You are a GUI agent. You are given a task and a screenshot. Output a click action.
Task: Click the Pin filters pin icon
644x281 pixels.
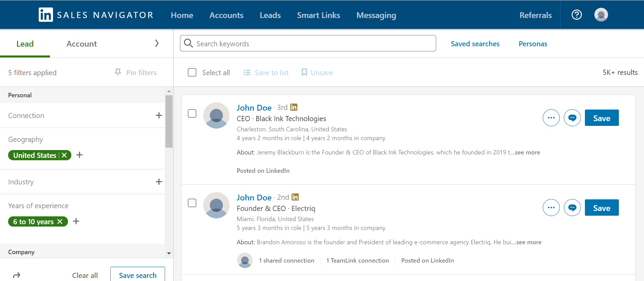pyautogui.click(x=118, y=72)
